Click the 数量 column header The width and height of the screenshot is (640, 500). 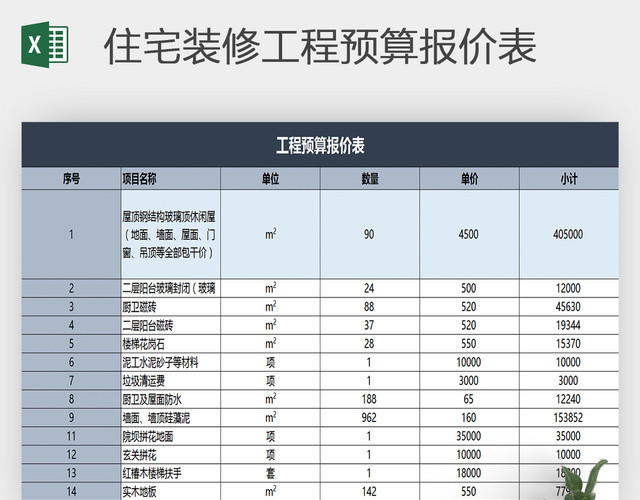tap(370, 179)
